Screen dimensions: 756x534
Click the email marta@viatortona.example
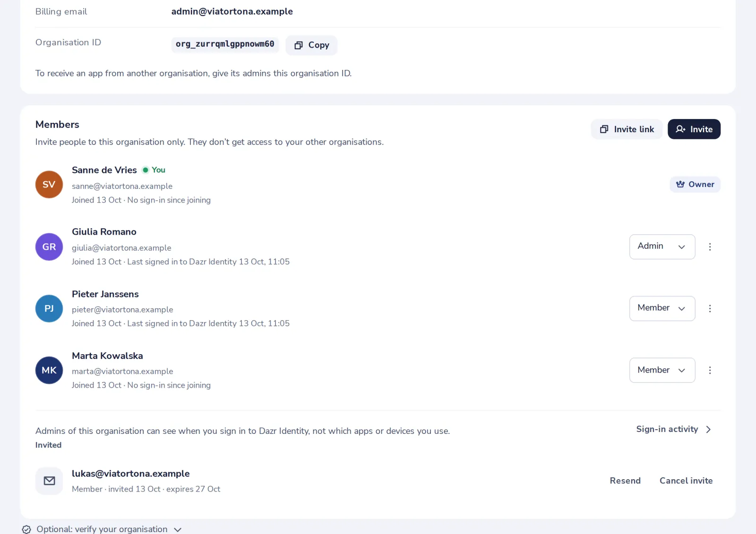[122, 372]
